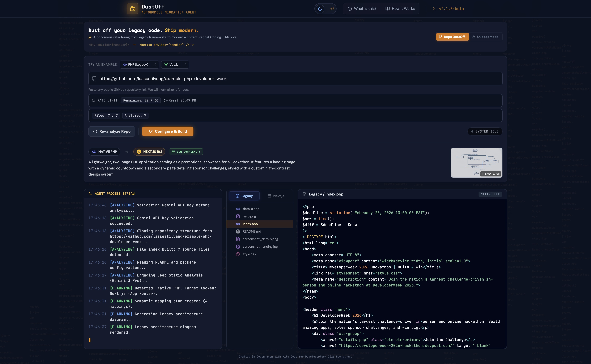Open the Legacy Arch diagram thumbnail
591x364 pixels.
(476, 162)
